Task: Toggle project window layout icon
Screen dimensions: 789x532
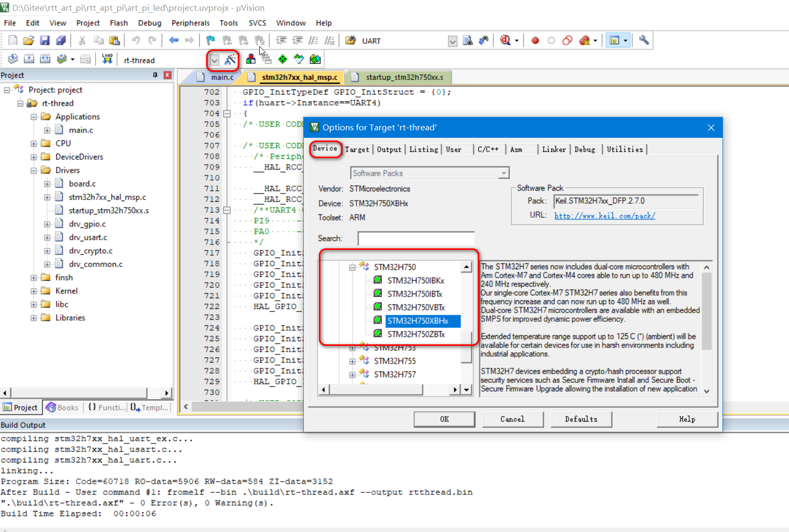Action: 615,40
